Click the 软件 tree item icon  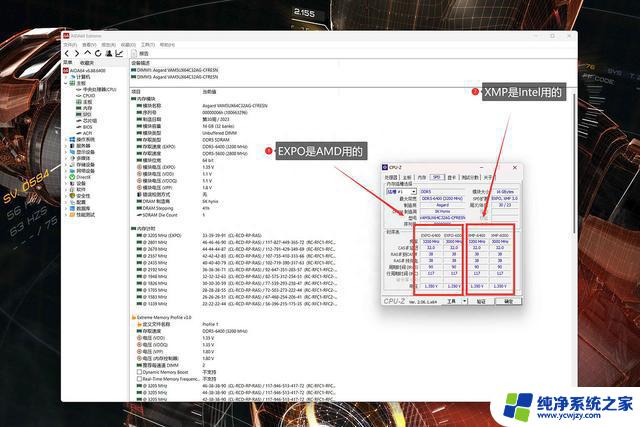click(x=72, y=189)
